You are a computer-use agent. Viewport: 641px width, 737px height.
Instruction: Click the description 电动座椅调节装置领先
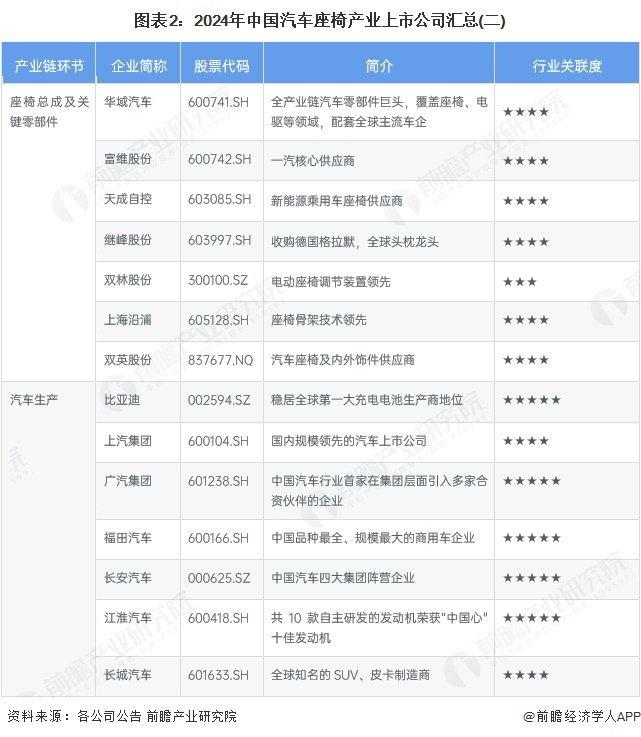(x=331, y=282)
